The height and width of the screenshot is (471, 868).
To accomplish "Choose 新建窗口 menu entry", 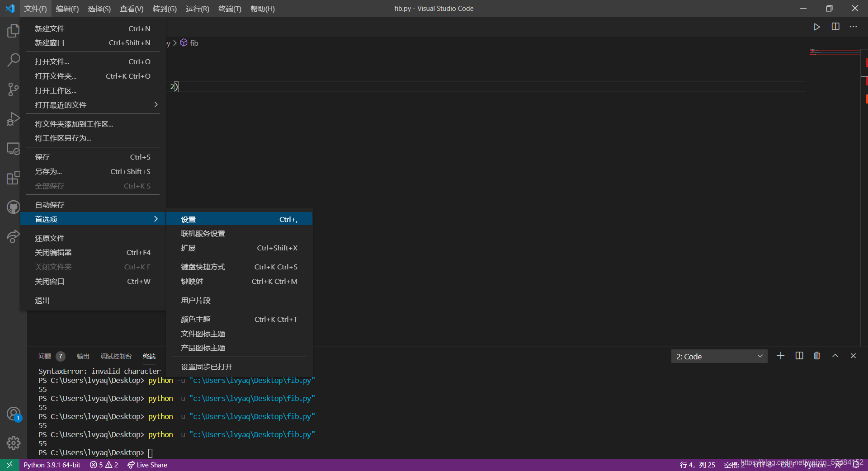I will pos(93,43).
